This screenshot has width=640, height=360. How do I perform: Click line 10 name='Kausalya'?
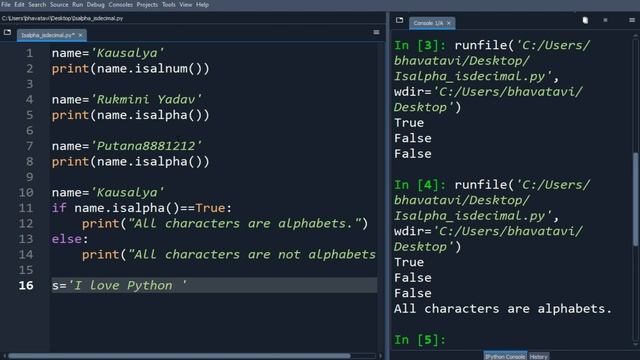pyautogui.click(x=108, y=193)
